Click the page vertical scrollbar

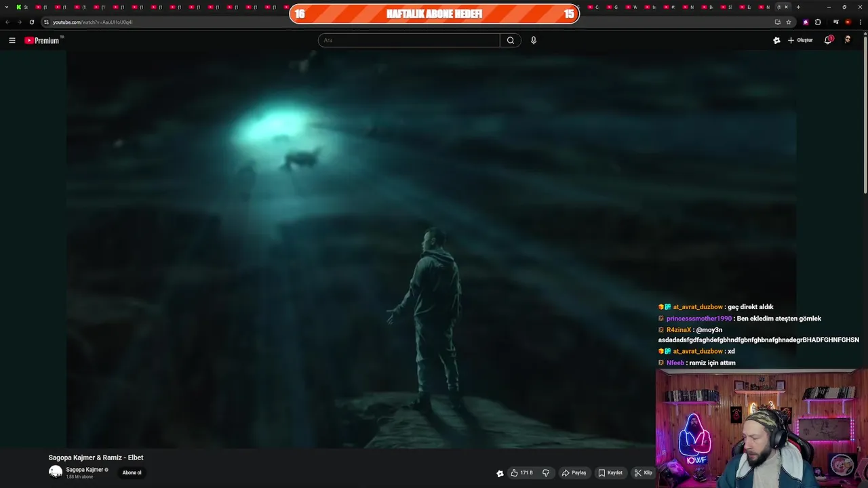(x=865, y=115)
